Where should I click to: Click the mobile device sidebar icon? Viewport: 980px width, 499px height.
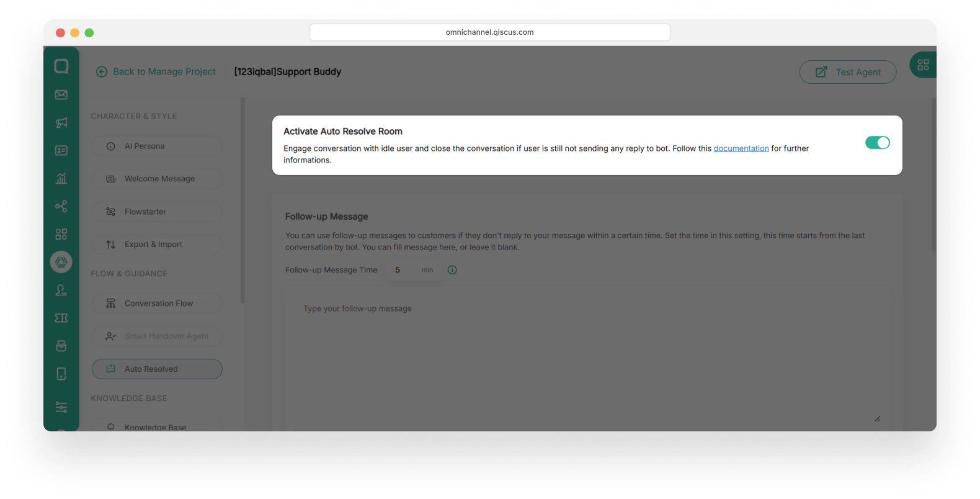point(61,374)
